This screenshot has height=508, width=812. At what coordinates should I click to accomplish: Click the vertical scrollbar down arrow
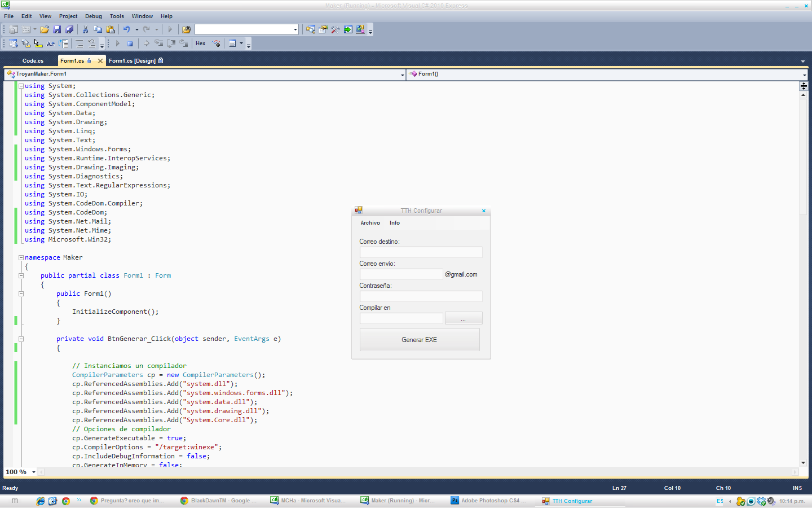click(x=804, y=462)
